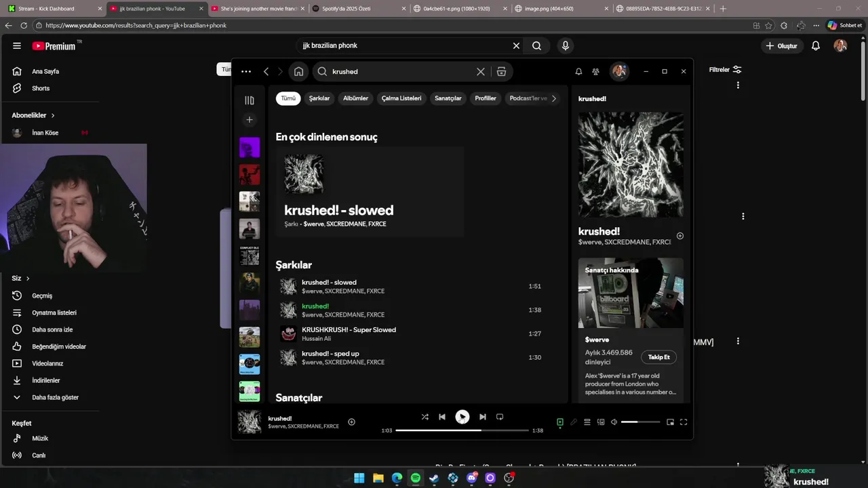Image resolution: width=868 pixels, height=488 pixels.
Task: Open Oynatma listeleri in sidebar
Action: [x=53, y=312]
